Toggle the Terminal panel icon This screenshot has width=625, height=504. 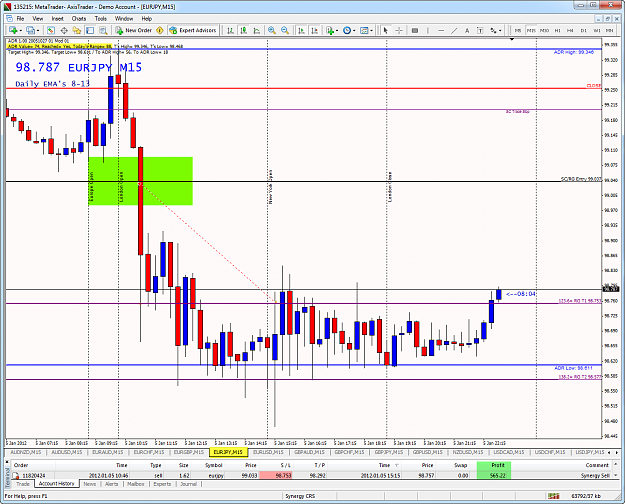[x=90, y=30]
